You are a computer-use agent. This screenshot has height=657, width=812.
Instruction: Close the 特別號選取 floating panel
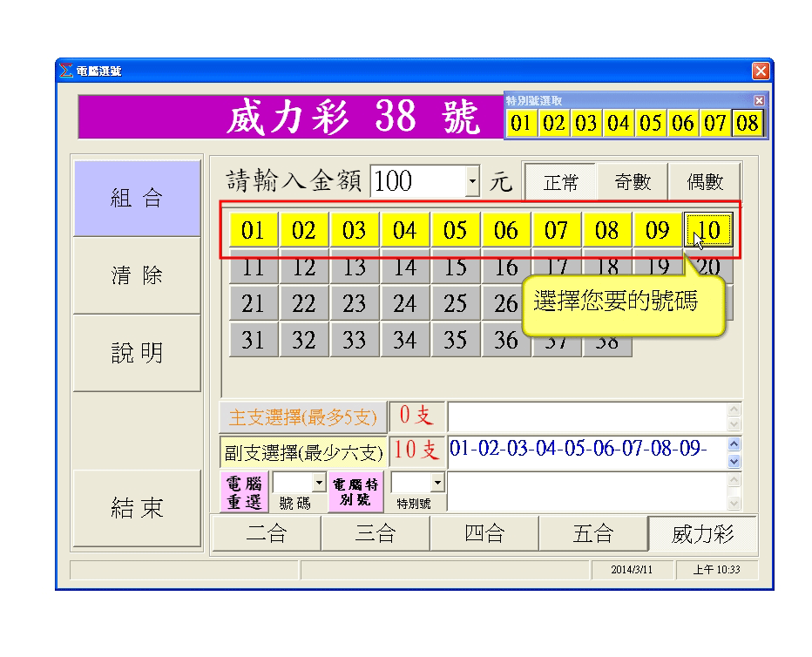point(759,100)
